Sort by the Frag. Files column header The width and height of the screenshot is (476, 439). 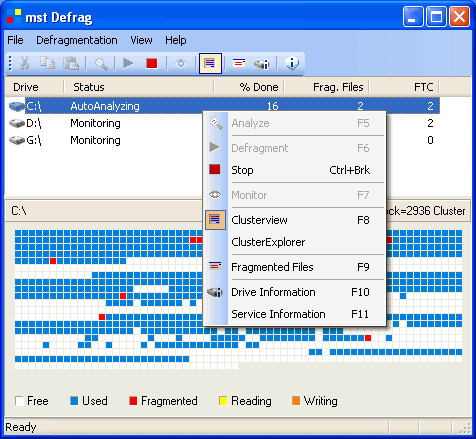(326, 87)
